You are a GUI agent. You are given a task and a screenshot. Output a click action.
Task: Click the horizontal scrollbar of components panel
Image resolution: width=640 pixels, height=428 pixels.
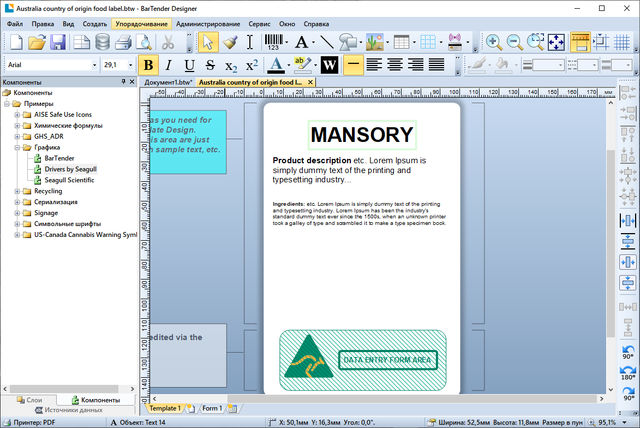click(x=64, y=388)
